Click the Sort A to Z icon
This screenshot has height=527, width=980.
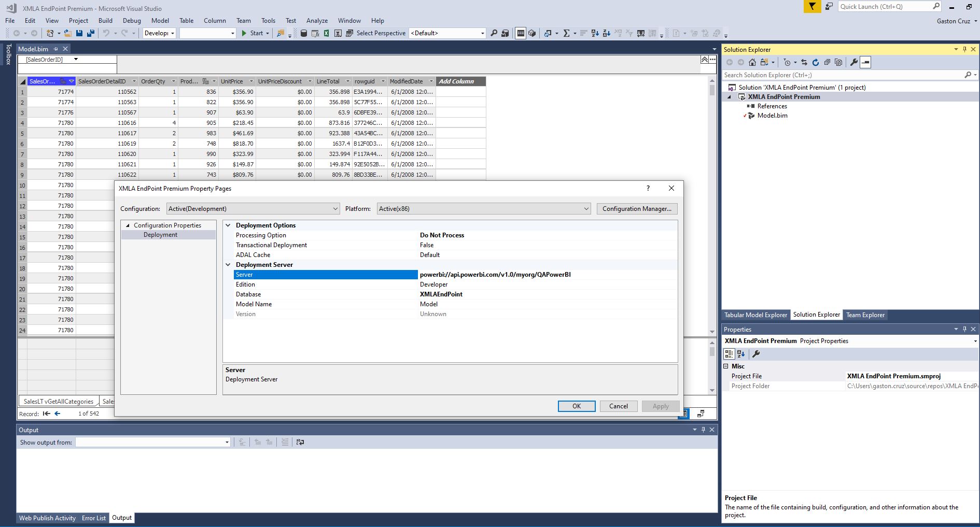click(x=595, y=33)
